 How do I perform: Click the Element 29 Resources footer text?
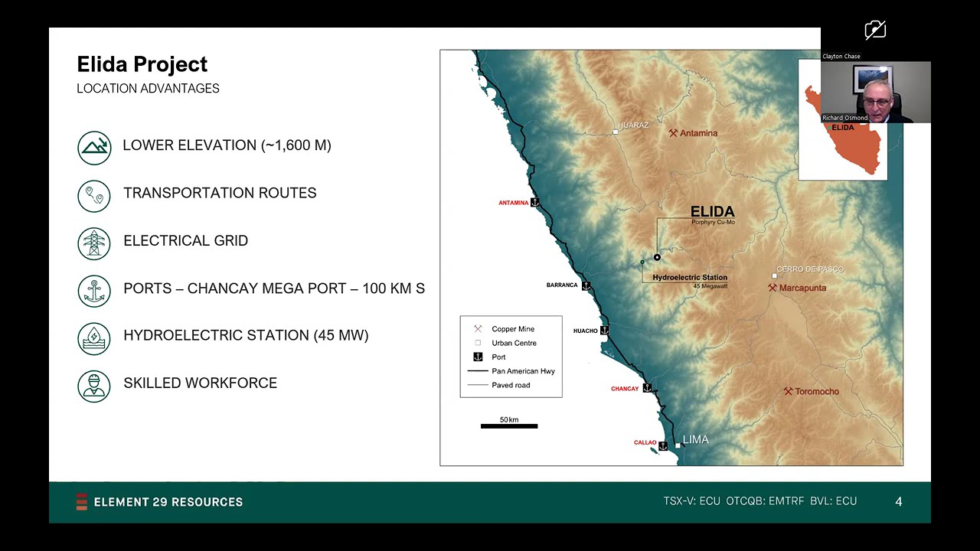click(168, 502)
